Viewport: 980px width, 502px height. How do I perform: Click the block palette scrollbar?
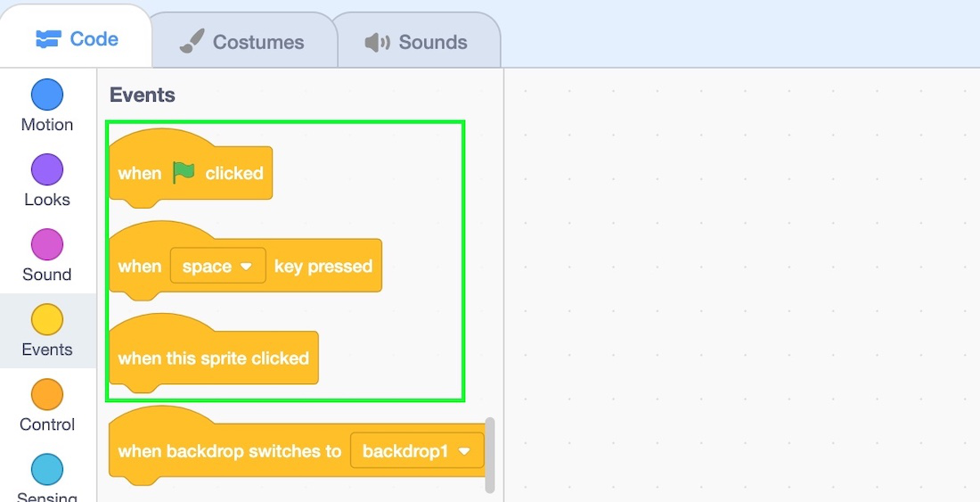pos(489,455)
